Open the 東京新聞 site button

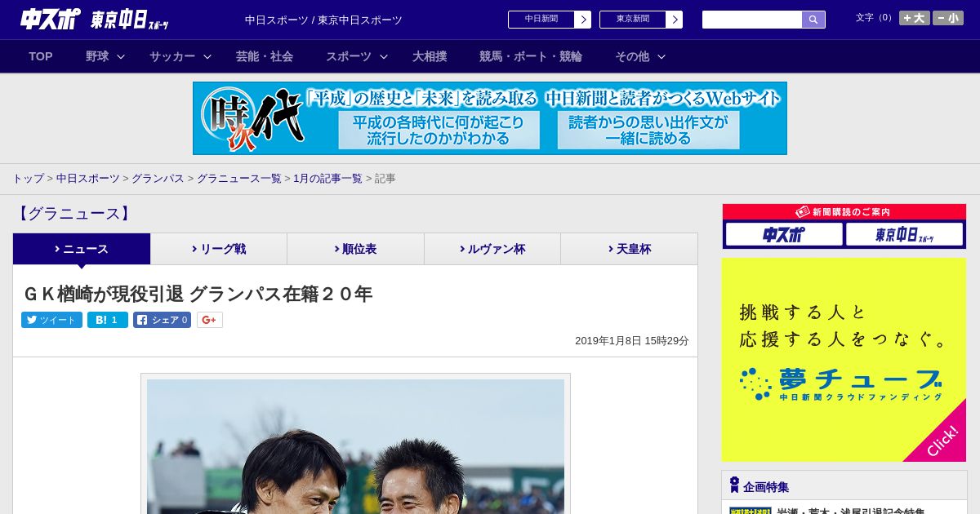pyautogui.click(x=633, y=20)
